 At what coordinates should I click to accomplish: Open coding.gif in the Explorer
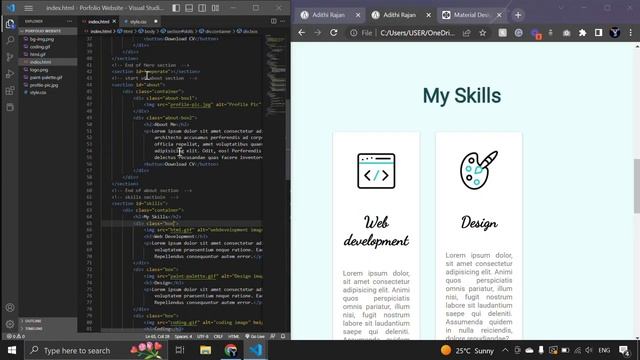[40, 47]
